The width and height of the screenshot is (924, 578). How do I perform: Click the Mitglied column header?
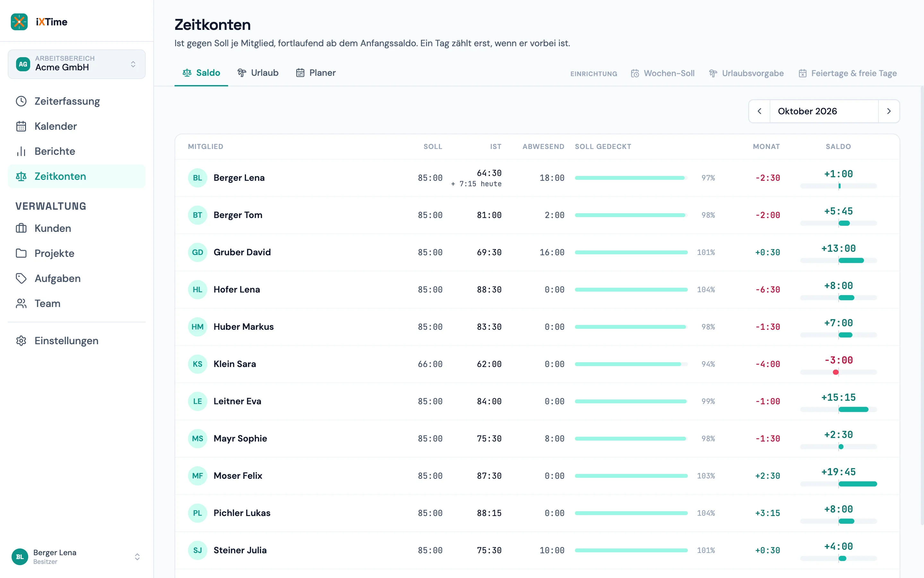click(205, 147)
